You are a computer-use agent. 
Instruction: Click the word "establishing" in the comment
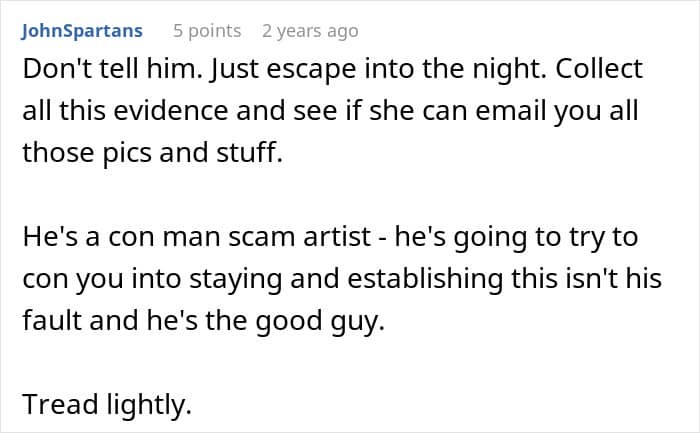(x=425, y=279)
